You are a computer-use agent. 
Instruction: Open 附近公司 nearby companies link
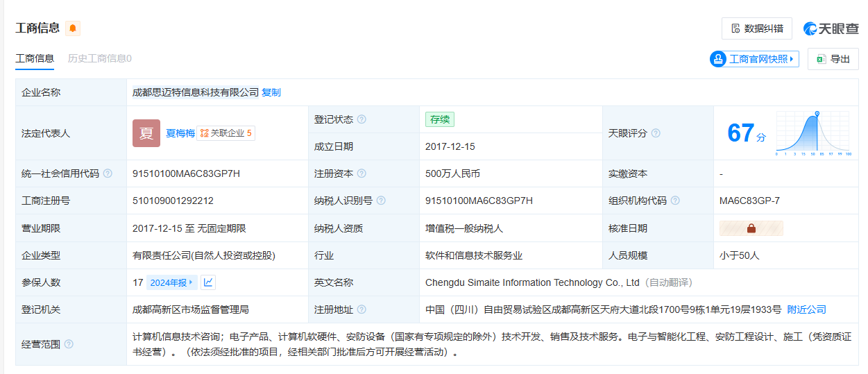[806, 309]
